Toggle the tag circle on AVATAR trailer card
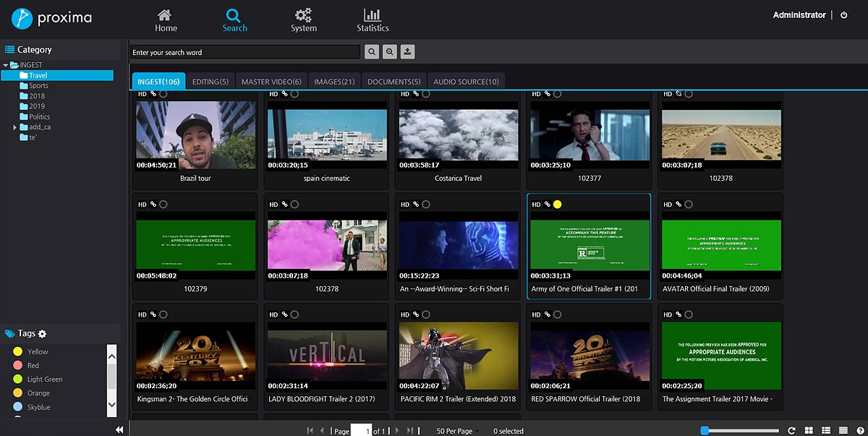Viewport: 868px width, 436px height. pyautogui.click(x=689, y=205)
